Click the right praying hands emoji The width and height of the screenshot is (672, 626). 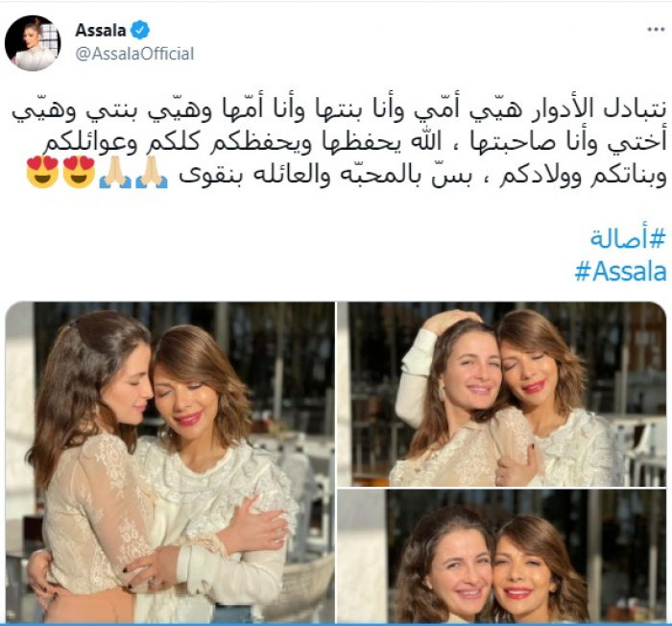[x=152, y=173]
